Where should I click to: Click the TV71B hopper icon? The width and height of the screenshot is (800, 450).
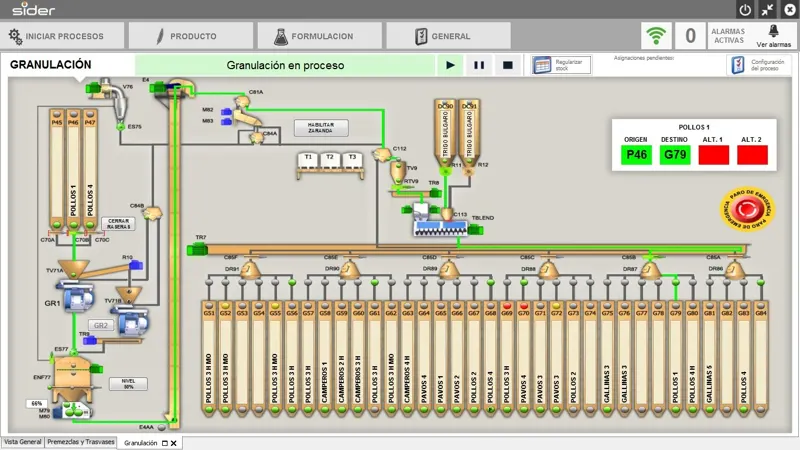pos(129,294)
